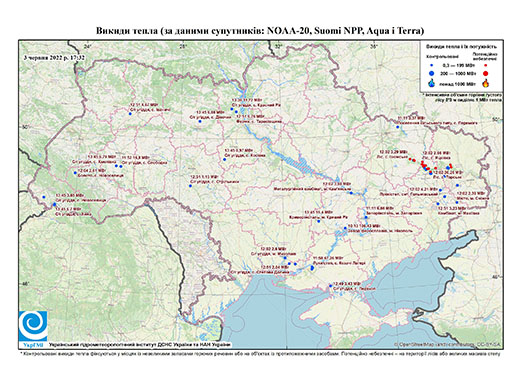
Task: Click the small blue dot legend symbol
Action: 432,65
